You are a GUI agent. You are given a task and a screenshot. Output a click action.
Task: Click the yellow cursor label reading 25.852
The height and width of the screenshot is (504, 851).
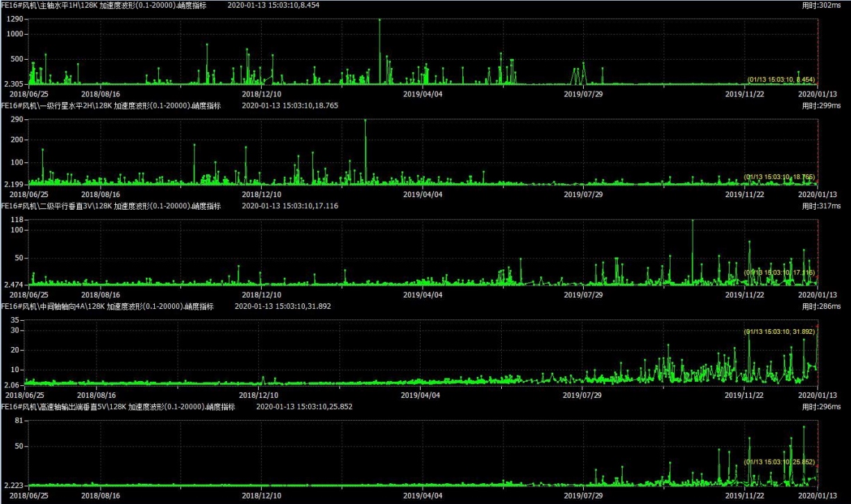click(779, 462)
